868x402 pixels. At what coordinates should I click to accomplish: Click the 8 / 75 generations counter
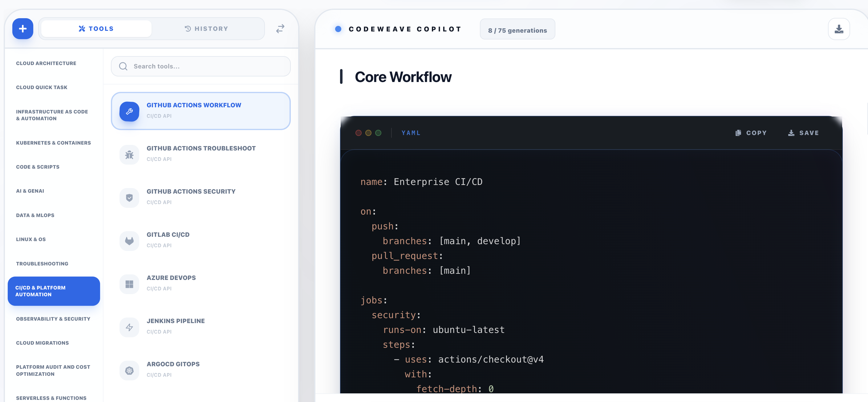[x=517, y=29]
